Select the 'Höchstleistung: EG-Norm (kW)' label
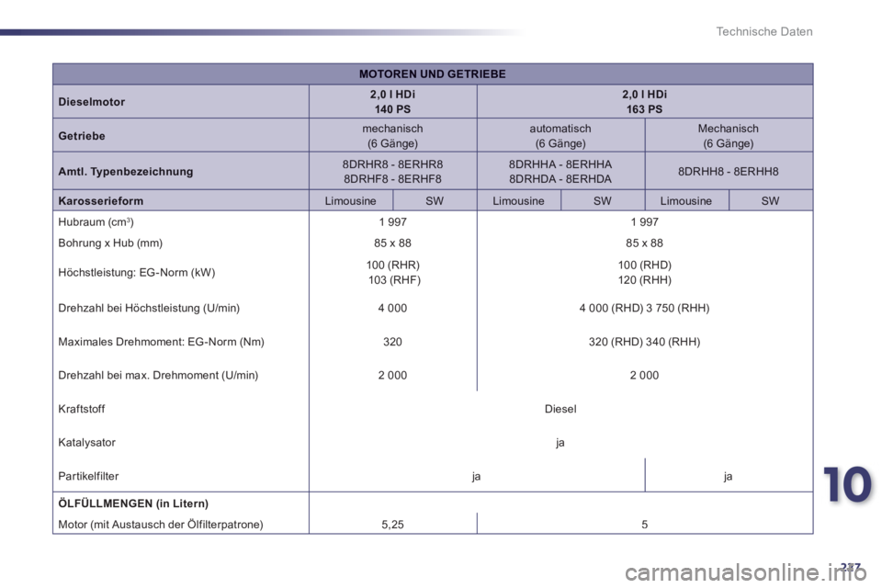This screenshot has height=588, width=882. [137, 272]
